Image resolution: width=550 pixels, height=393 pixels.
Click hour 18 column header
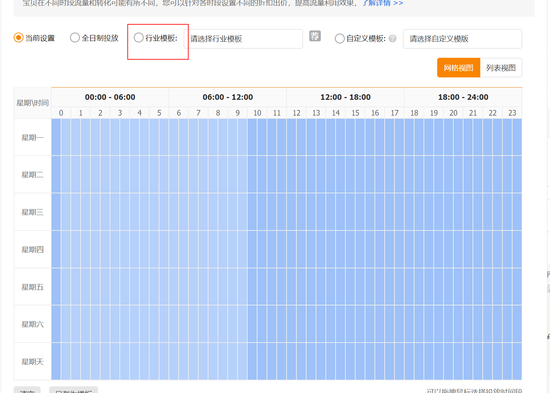click(415, 113)
